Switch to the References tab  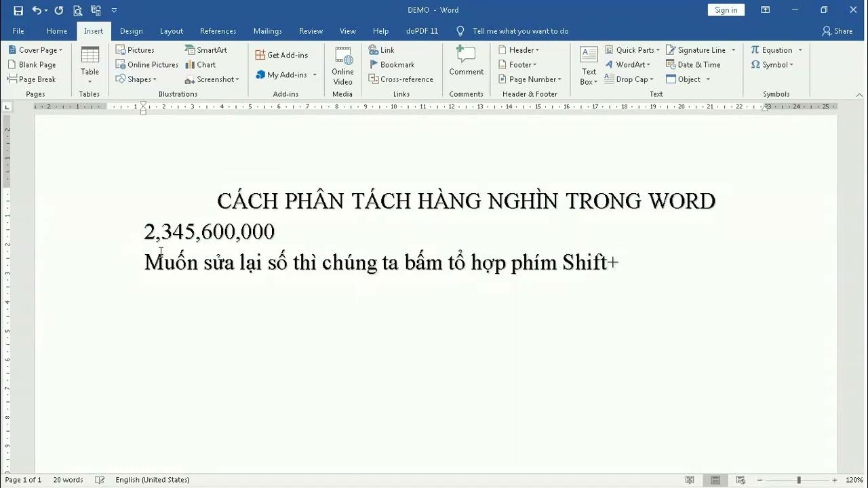pyautogui.click(x=218, y=31)
